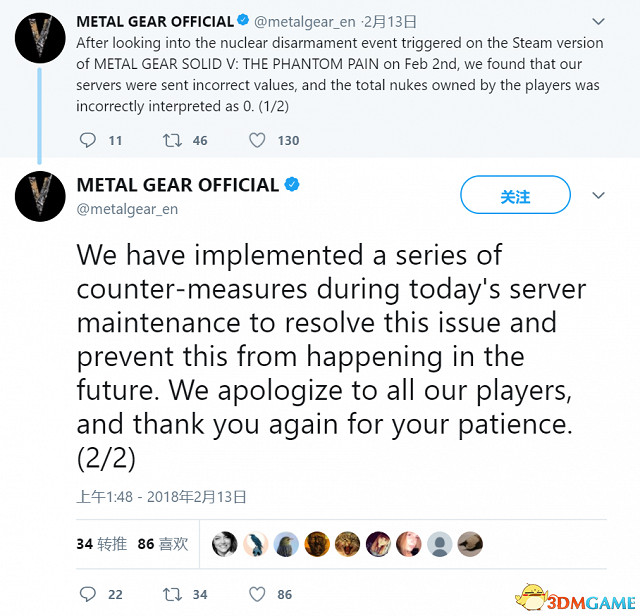The height and width of the screenshot is (616, 640).
Task: Click the reply icon with 22 replies
Action: point(87,594)
